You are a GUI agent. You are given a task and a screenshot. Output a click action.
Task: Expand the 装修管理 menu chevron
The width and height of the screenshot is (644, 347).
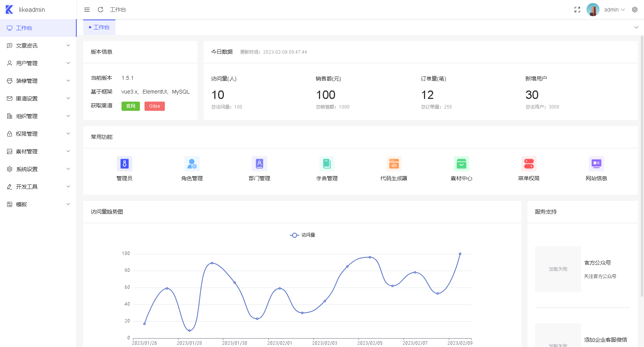click(68, 81)
